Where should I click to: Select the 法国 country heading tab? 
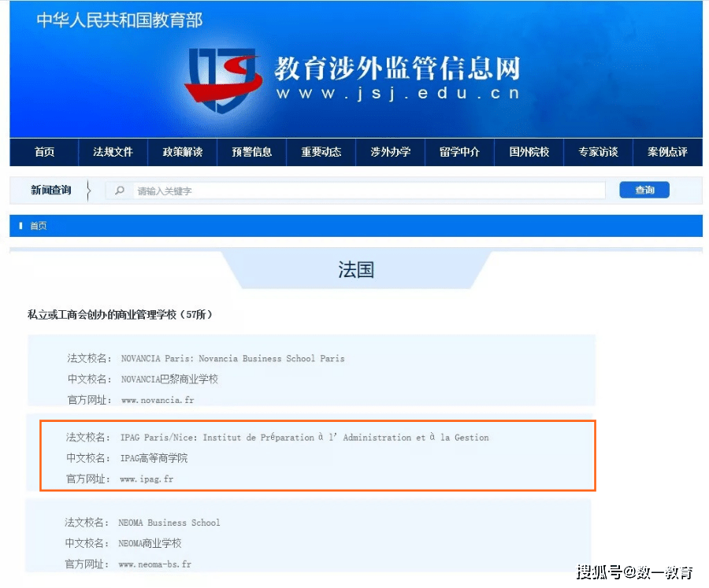pyautogui.click(x=355, y=270)
